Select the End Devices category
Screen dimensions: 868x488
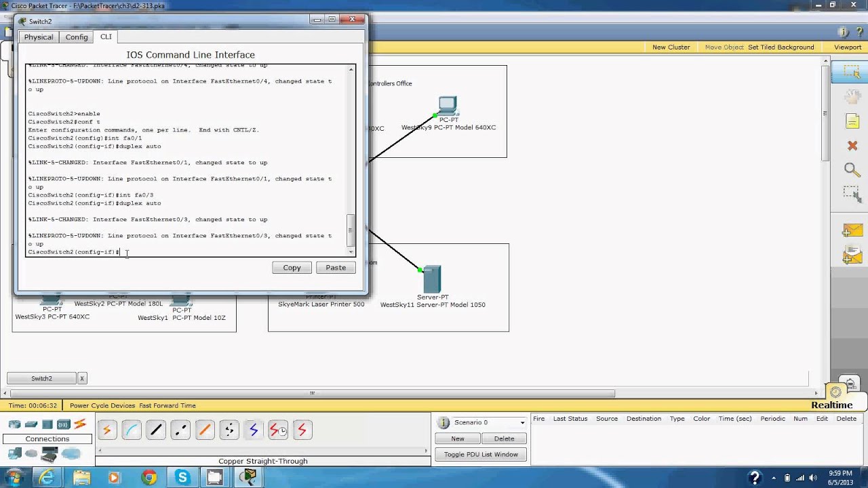[15, 453]
